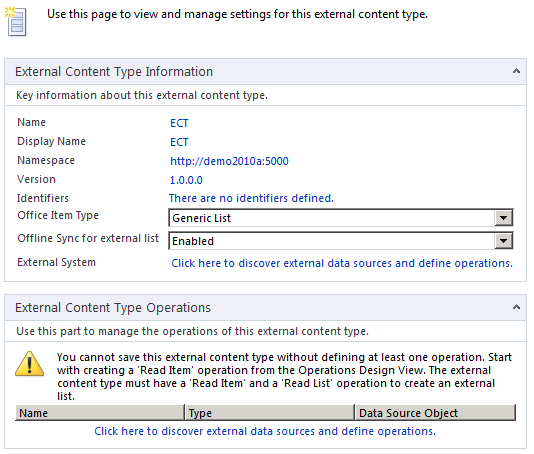The image size is (534, 454).
Task: Click the External Content Type Operations header
Action: pyautogui.click(x=113, y=308)
